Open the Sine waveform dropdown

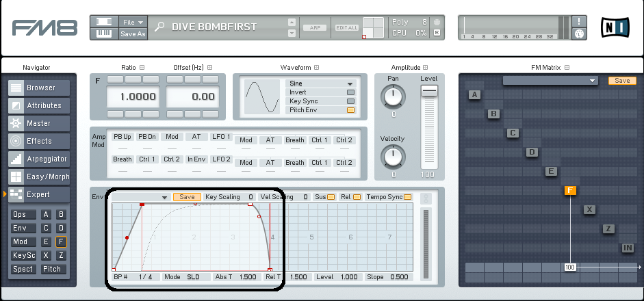[321, 83]
